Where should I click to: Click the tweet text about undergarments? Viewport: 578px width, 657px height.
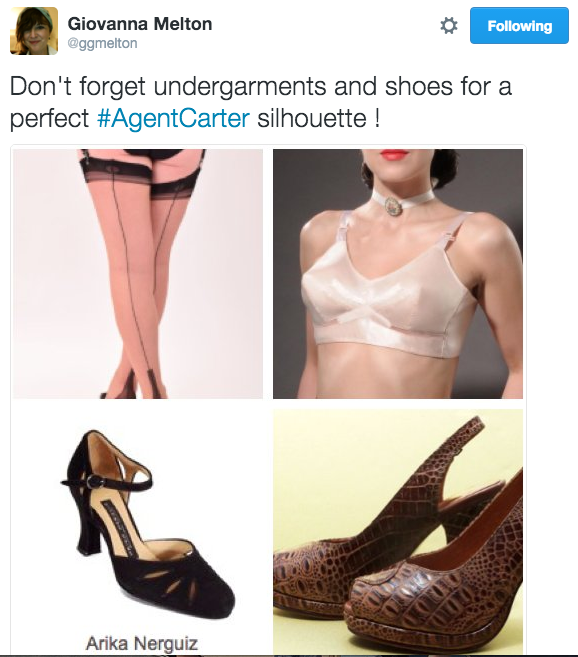click(x=260, y=102)
